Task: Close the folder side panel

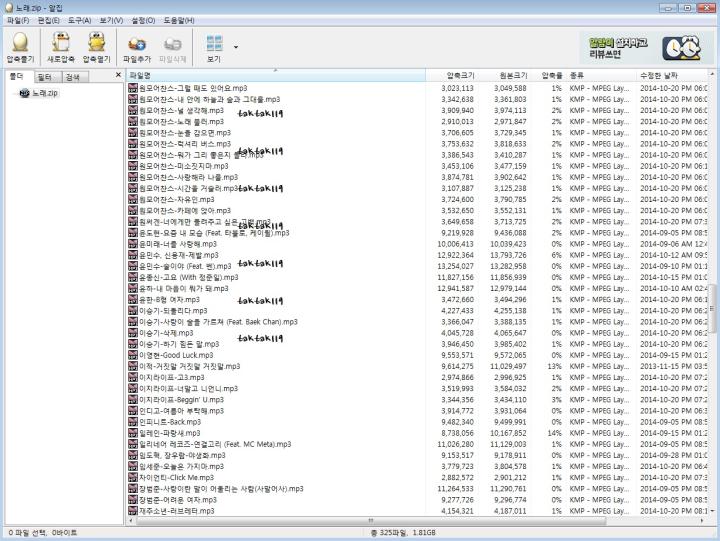Action: click(x=118, y=75)
